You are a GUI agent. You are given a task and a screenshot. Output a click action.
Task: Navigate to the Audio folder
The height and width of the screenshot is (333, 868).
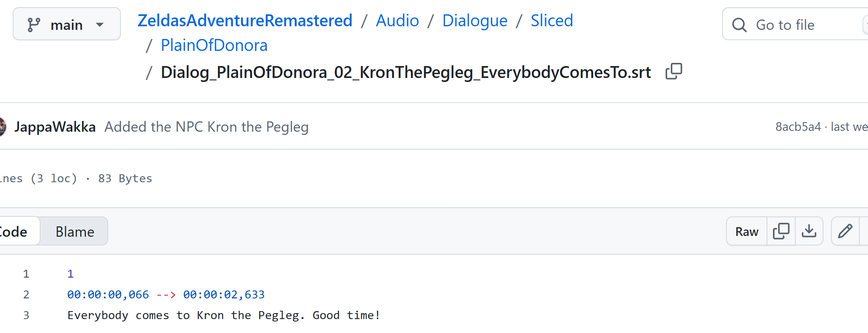click(397, 20)
